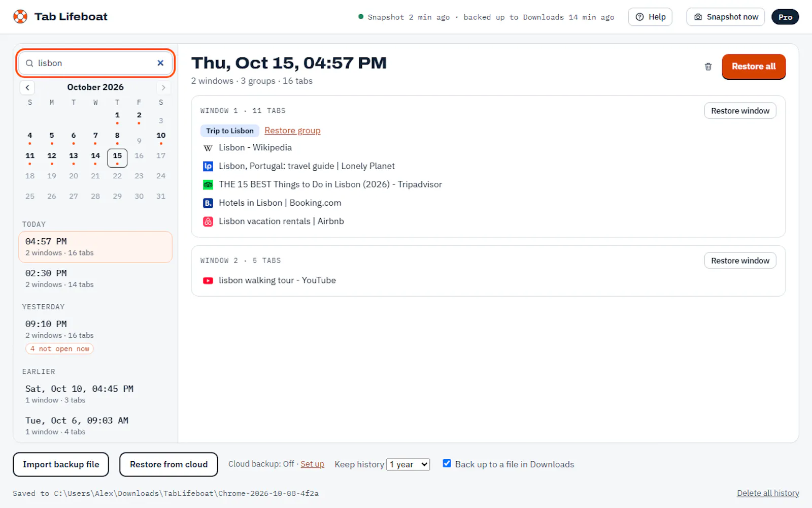
Task: Click the YouTube favicon in Window 2
Action: click(208, 280)
